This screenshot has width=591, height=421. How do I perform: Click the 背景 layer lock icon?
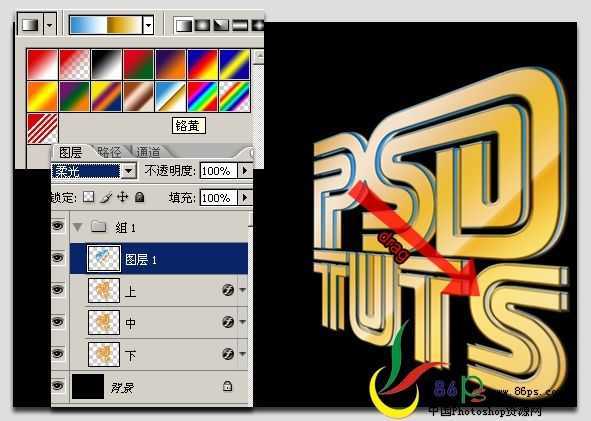(227, 386)
